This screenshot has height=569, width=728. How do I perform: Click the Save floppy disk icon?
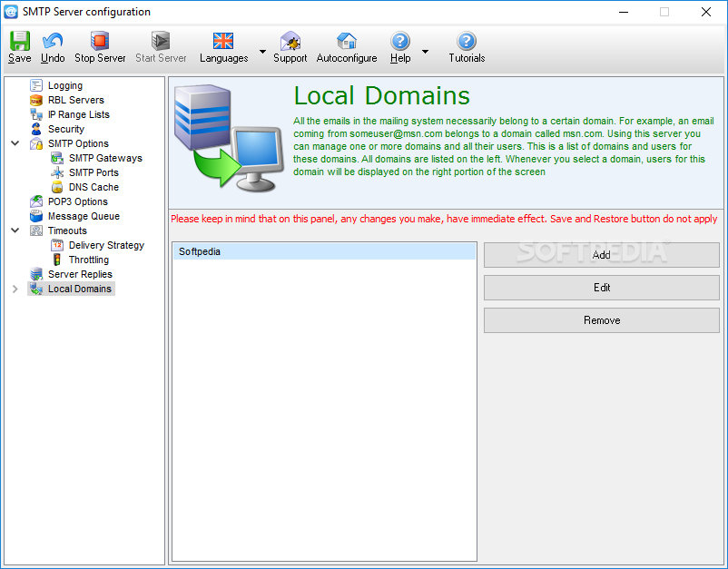point(19,41)
